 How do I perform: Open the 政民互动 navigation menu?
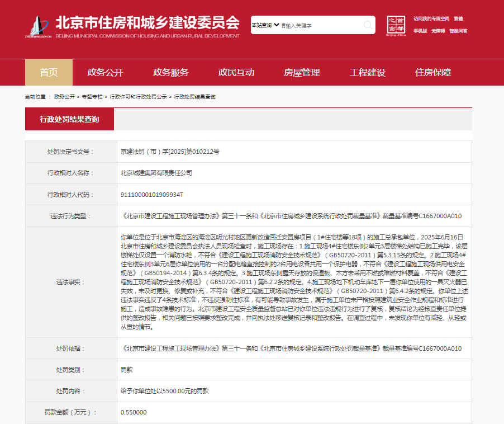click(x=236, y=72)
